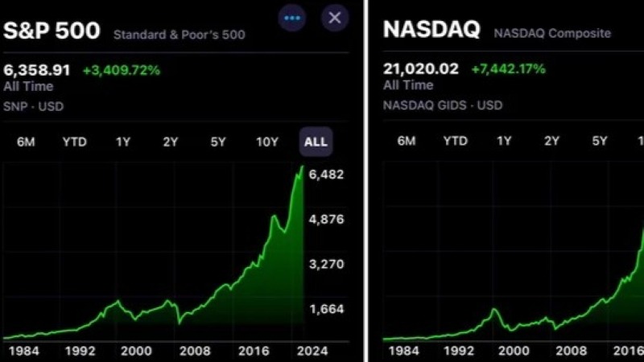
Task: Select 2Y range on NASDAQ chart
Action: coord(551,141)
